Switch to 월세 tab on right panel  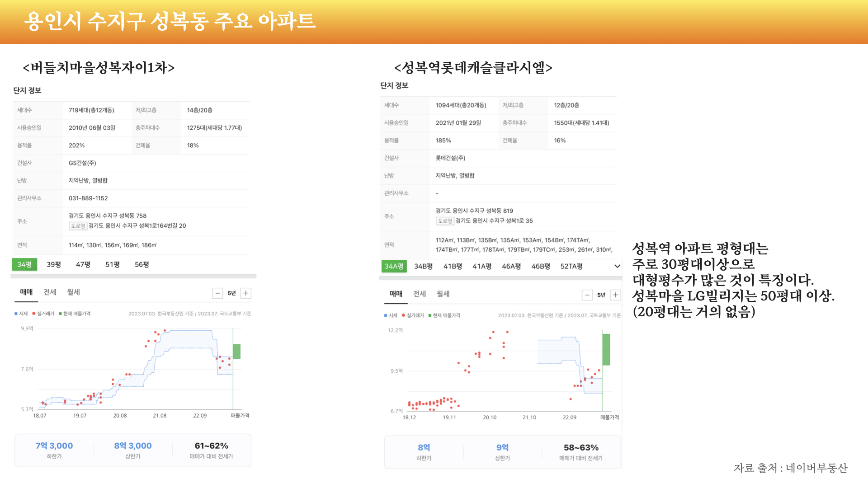coord(443,294)
